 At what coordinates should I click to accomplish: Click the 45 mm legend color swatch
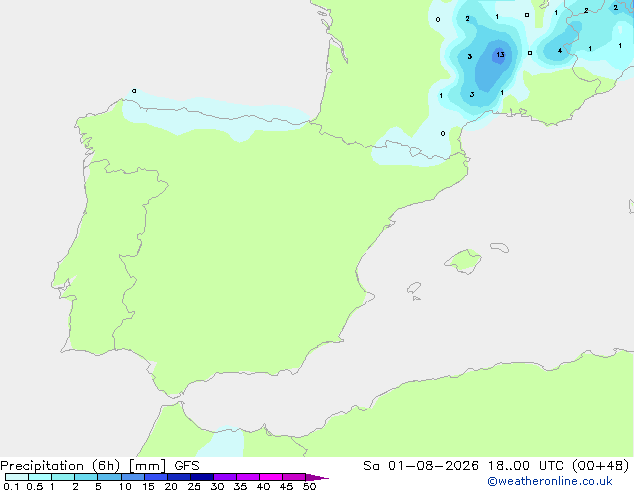294,477
